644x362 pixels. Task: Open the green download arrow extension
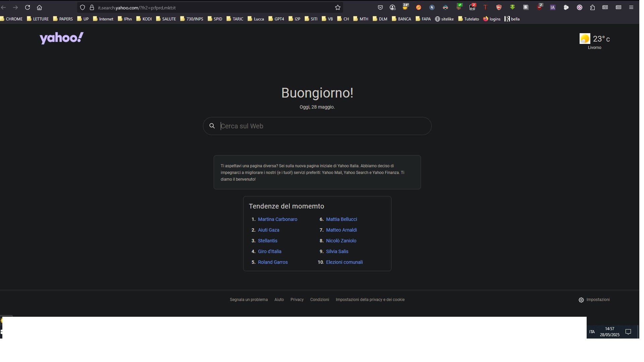tap(512, 7)
